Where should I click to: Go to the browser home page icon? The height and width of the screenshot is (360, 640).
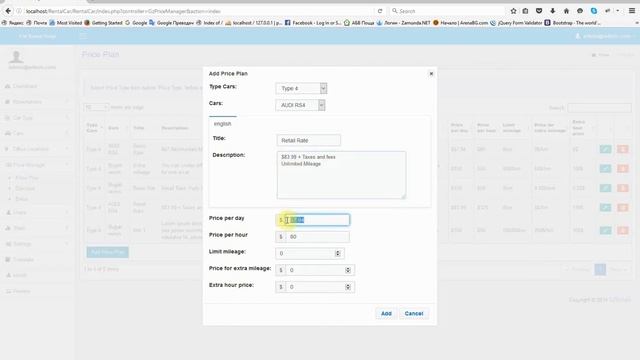coord(566,11)
